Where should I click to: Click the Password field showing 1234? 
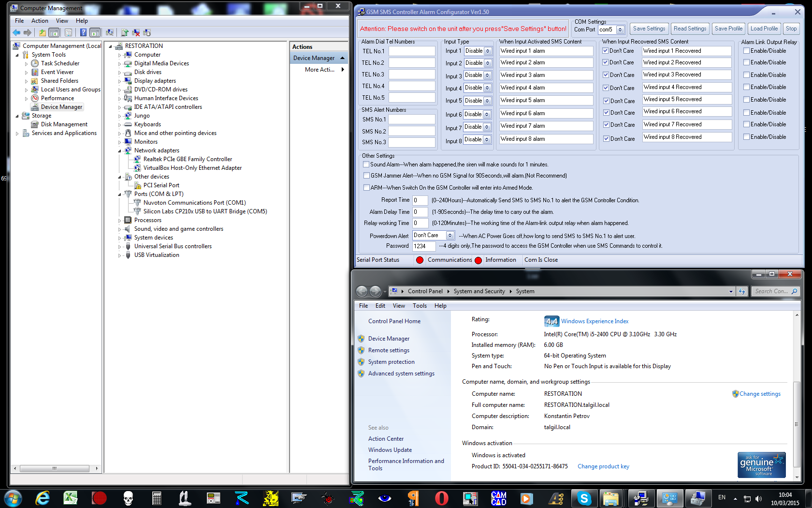(x=424, y=246)
